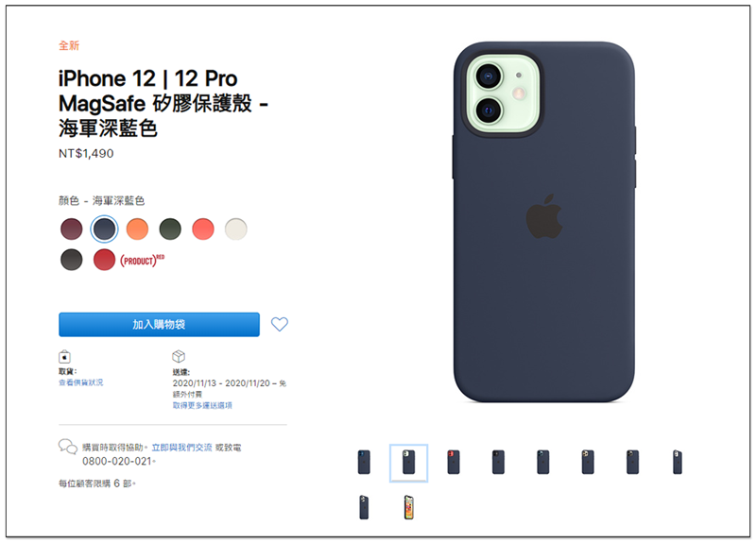Image resolution: width=756 pixels, height=543 pixels.
Task: Select the red PRODUCT RED swatch
Action: tap(104, 260)
